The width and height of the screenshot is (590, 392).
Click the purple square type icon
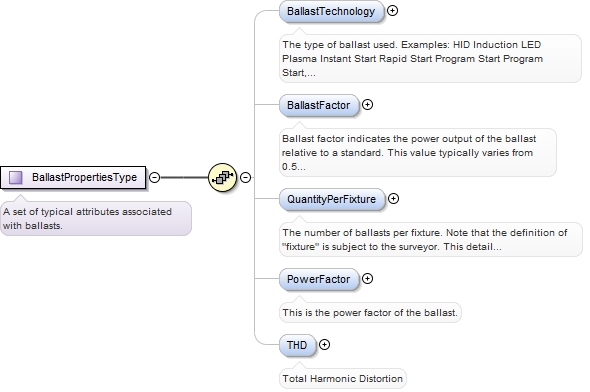pyautogui.click(x=15, y=177)
